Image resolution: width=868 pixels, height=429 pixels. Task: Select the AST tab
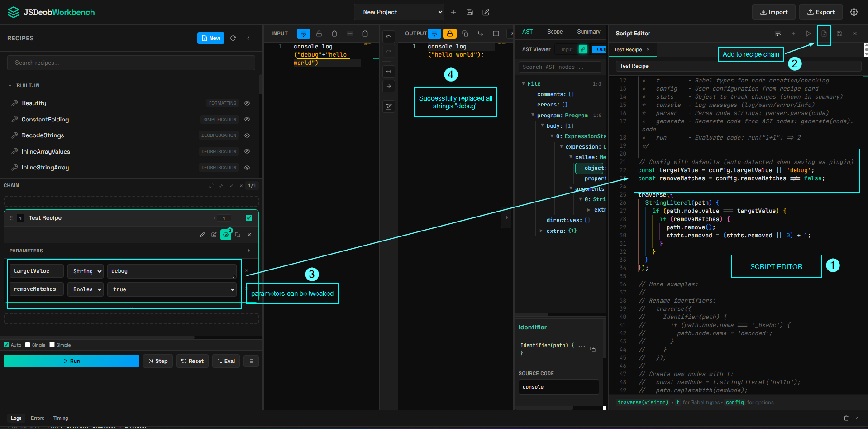528,32
